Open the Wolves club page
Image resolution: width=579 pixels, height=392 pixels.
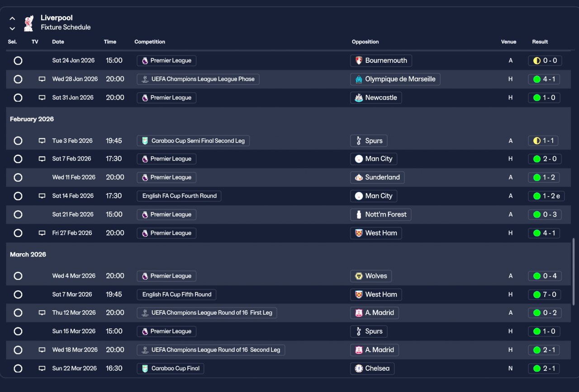[x=371, y=276]
